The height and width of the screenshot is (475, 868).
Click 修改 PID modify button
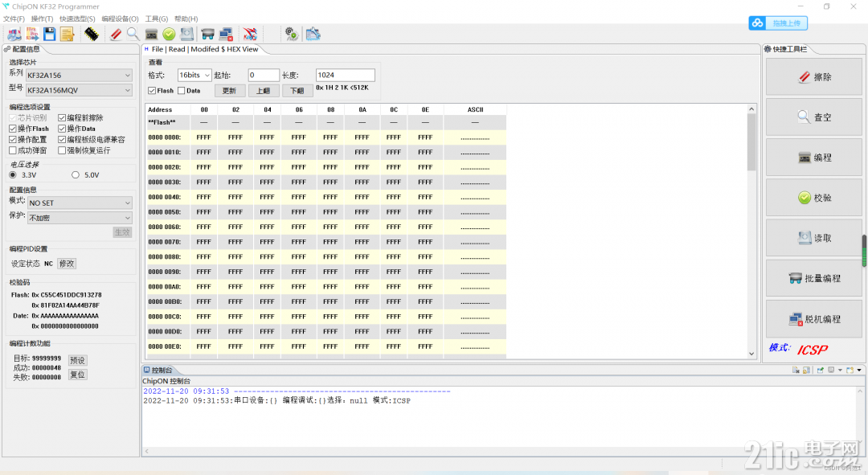pos(67,264)
